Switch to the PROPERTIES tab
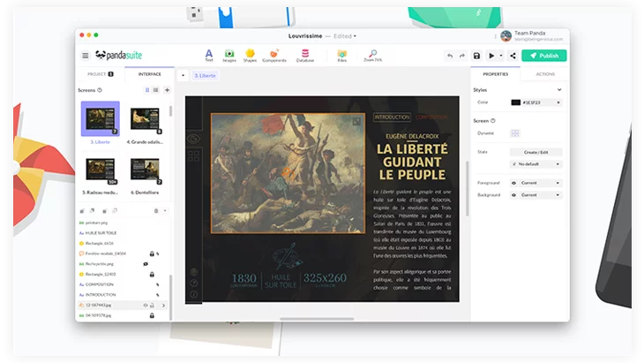Screen dimensions: 644x363 click(x=495, y=74)
